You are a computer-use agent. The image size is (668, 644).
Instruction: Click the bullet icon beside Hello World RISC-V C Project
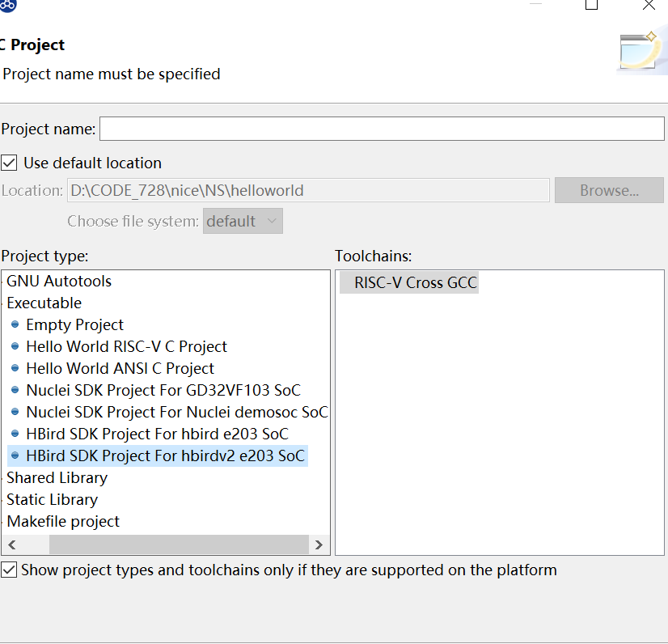coord(15,346)
